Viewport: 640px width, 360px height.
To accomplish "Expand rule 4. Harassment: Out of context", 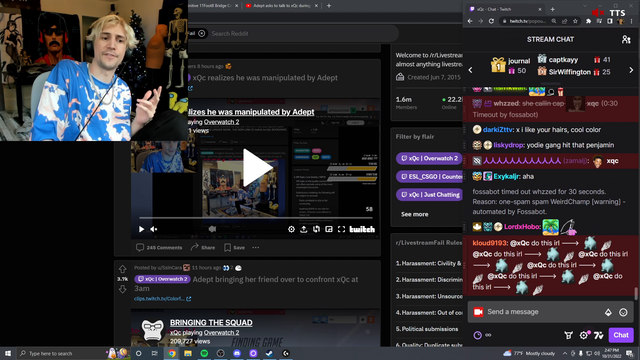I will click(x=429, y=313).
